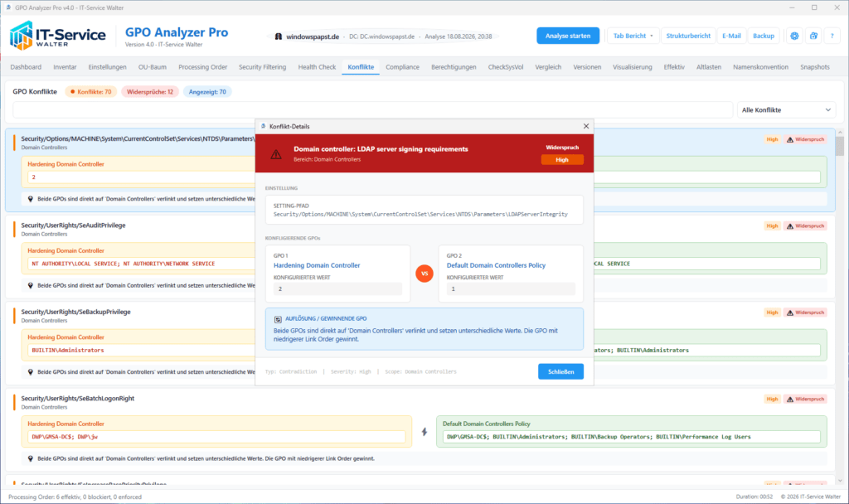849x504 pixels.
Task: Open the Health Check tab
Action: tap(317, 67)
